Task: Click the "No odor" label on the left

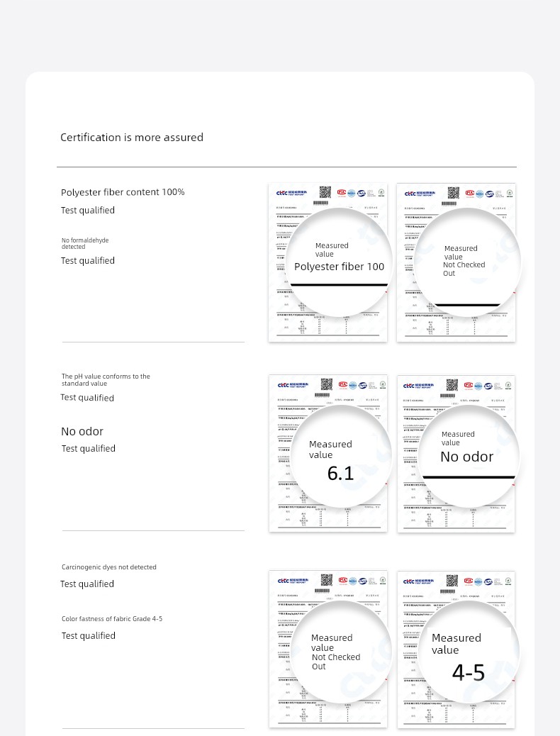Action: point(82,431)
